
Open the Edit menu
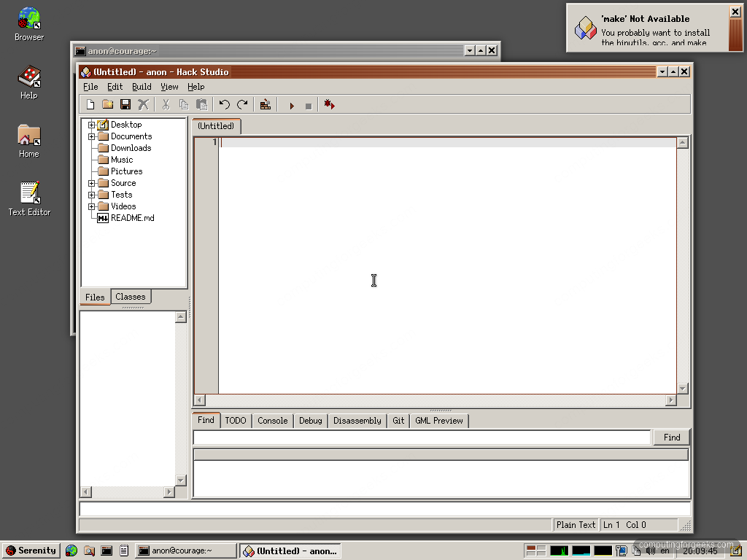115,87
